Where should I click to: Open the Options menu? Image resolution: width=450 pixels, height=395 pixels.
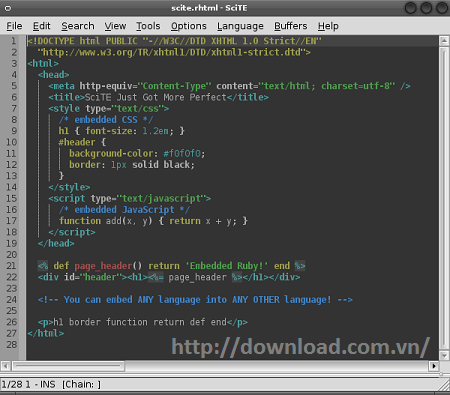point(189,26)
